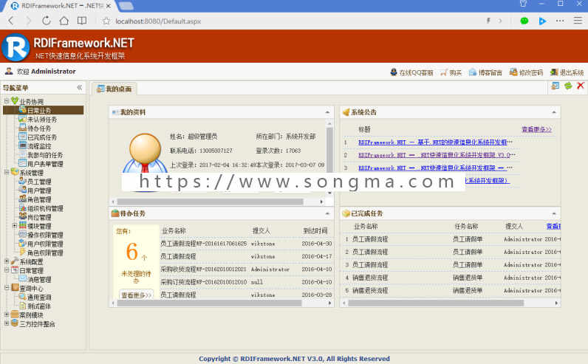Viewport: 588px width, 364px height.
Task: Collapse the 查询中心 tree node
Action: [x=7, y=288]
